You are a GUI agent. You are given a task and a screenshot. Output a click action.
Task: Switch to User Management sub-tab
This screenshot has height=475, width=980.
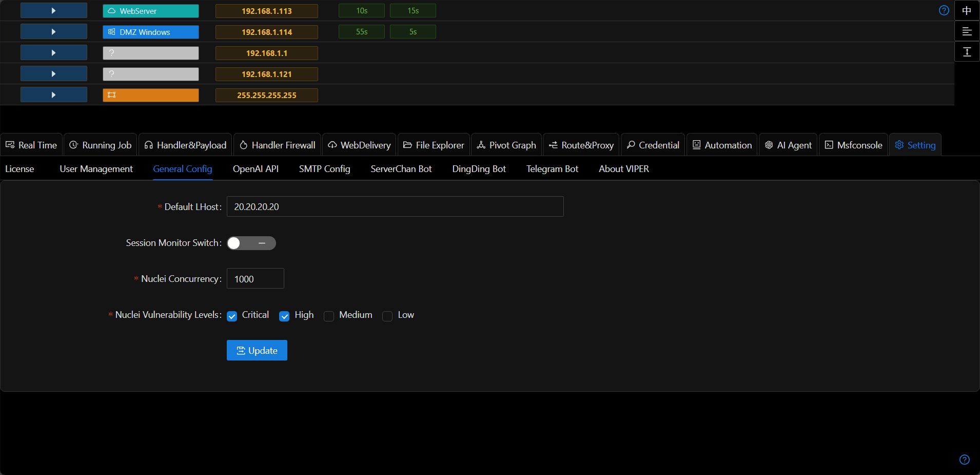click(x=96, y=169)
